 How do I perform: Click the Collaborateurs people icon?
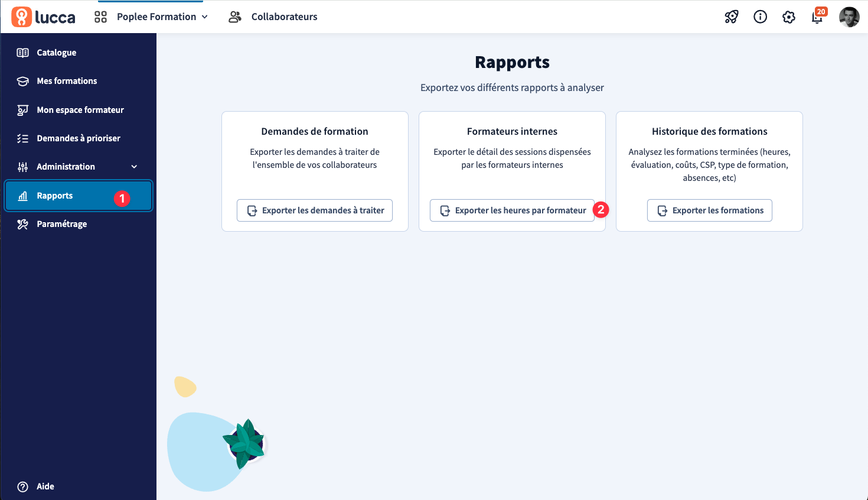pyautogui.click(x=235, y=17)
